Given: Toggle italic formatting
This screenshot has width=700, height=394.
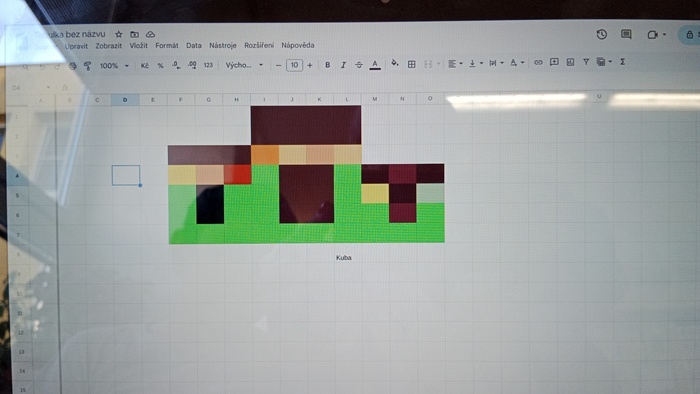Looking at the screenshot, I should pyautogui.click(x=343, y=65).
